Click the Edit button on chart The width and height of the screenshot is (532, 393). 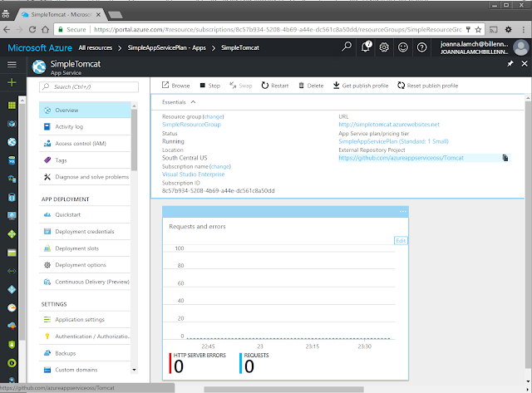pos(401,240)
